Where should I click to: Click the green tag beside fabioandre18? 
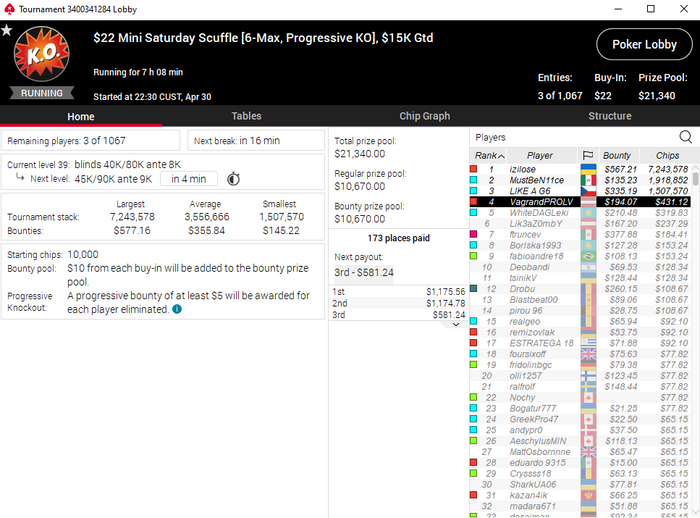pyautogui.click(x=474, y=256)
